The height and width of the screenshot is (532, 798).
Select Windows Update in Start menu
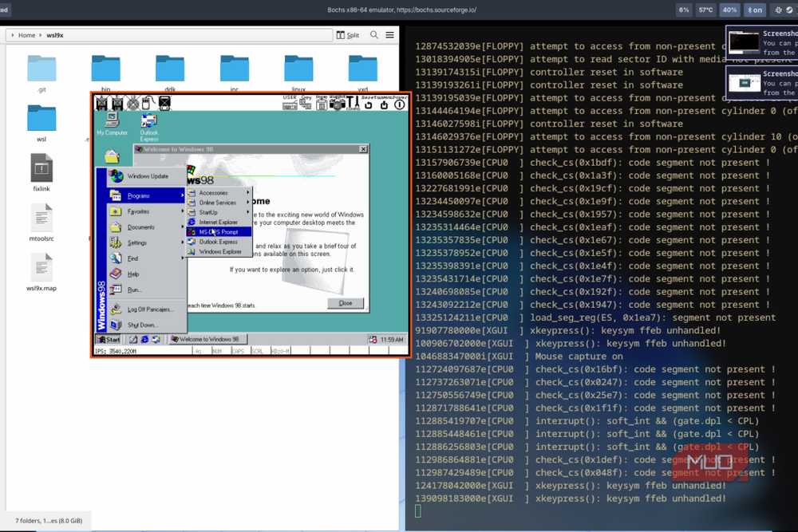(x=146, y=176)
